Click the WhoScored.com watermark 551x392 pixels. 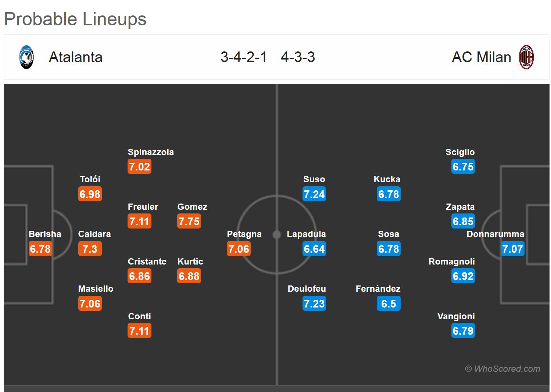coord(502,369)
